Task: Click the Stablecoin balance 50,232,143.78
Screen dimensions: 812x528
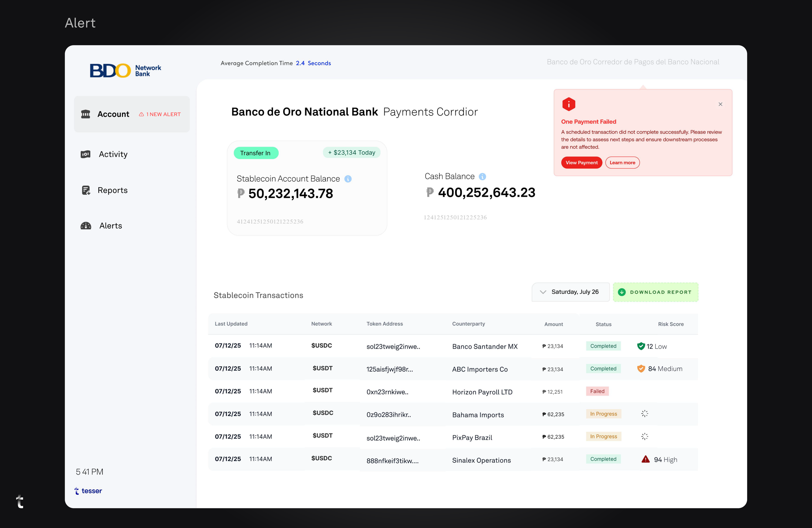Action: [x=285, y=194]
